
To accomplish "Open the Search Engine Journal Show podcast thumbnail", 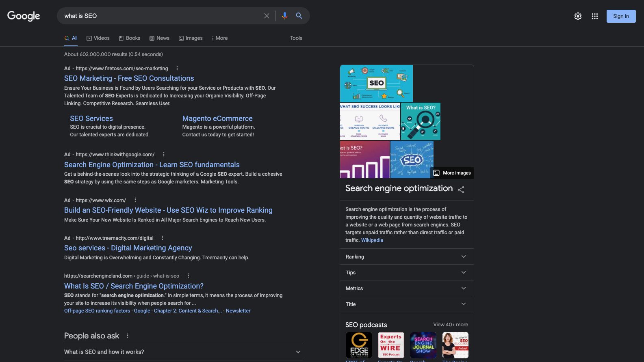I will coord(423,345).
